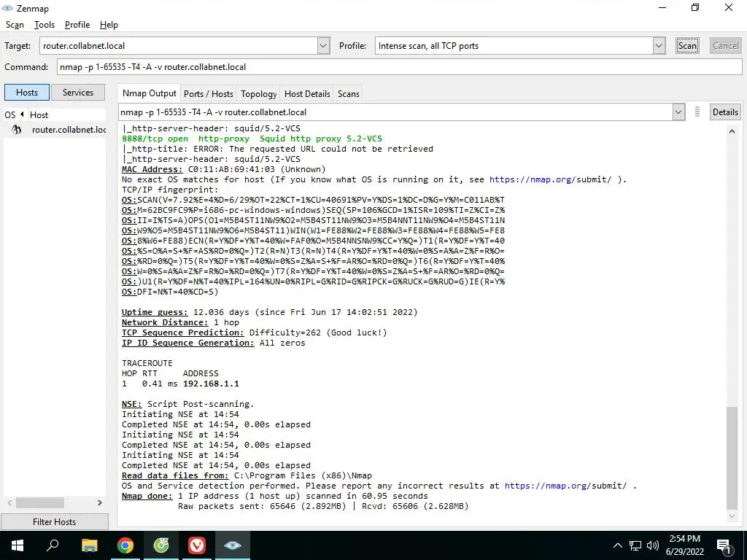
Task: Select the Hosts toggle button
Action: pos(27,93)
